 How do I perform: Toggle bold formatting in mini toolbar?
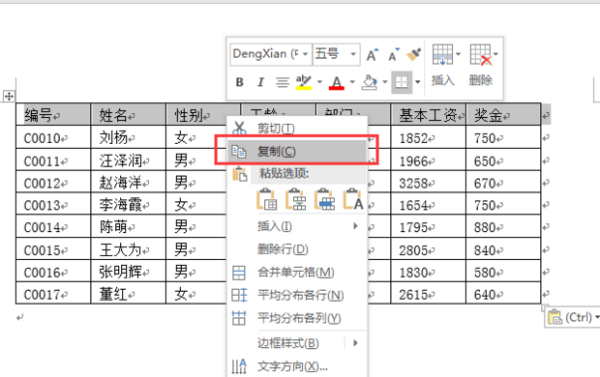(x=240, y=82)
